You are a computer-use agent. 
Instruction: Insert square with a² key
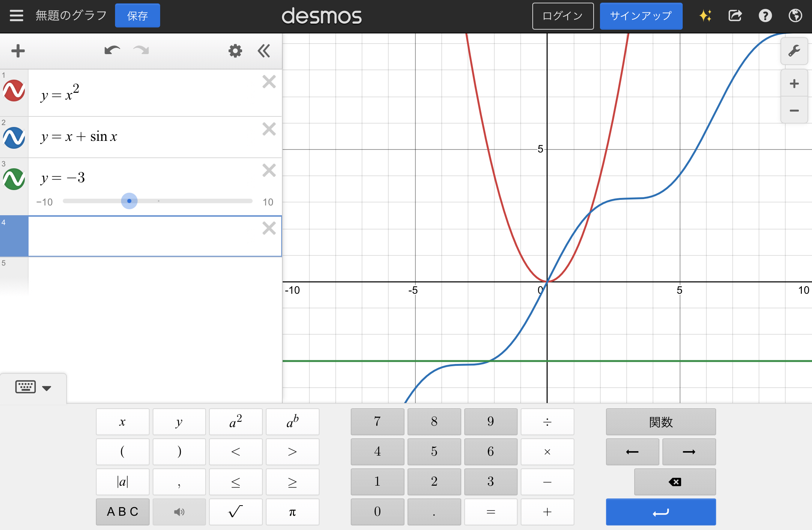(x=236, y=422)
